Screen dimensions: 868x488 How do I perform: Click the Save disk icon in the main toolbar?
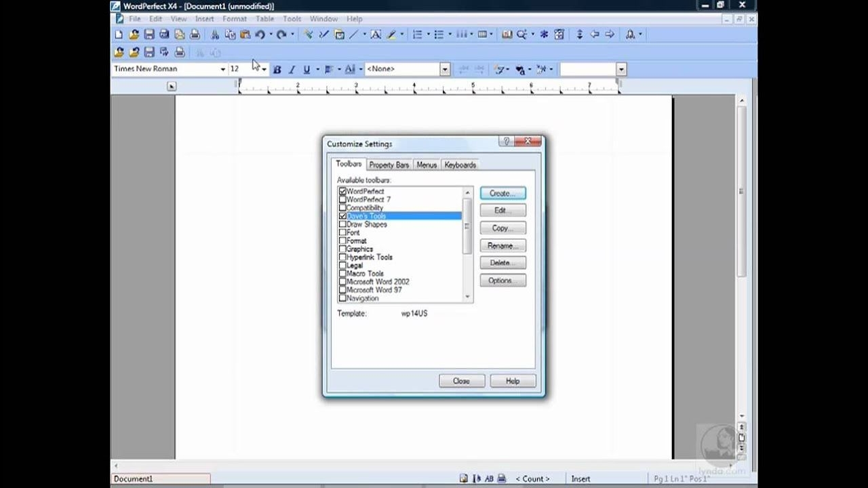click(149, 35)
